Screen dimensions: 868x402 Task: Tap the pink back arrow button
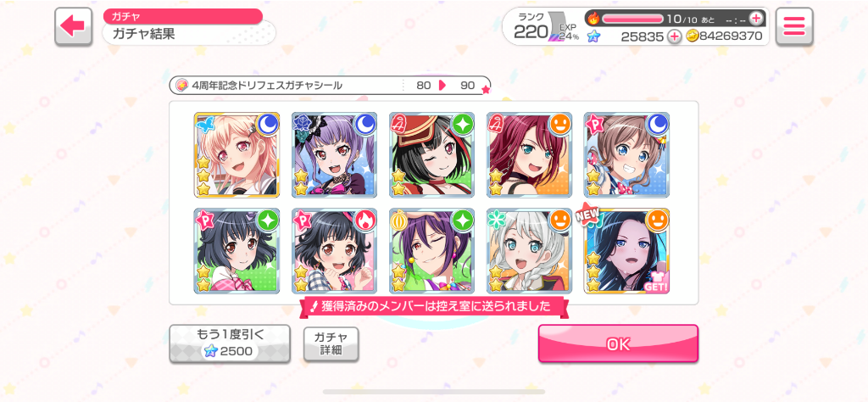pos(73,26)
